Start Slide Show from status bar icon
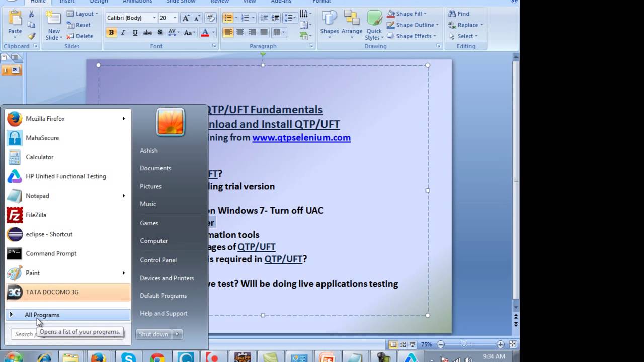The width and height of the screenshot is (644, 362). (412, 344)
